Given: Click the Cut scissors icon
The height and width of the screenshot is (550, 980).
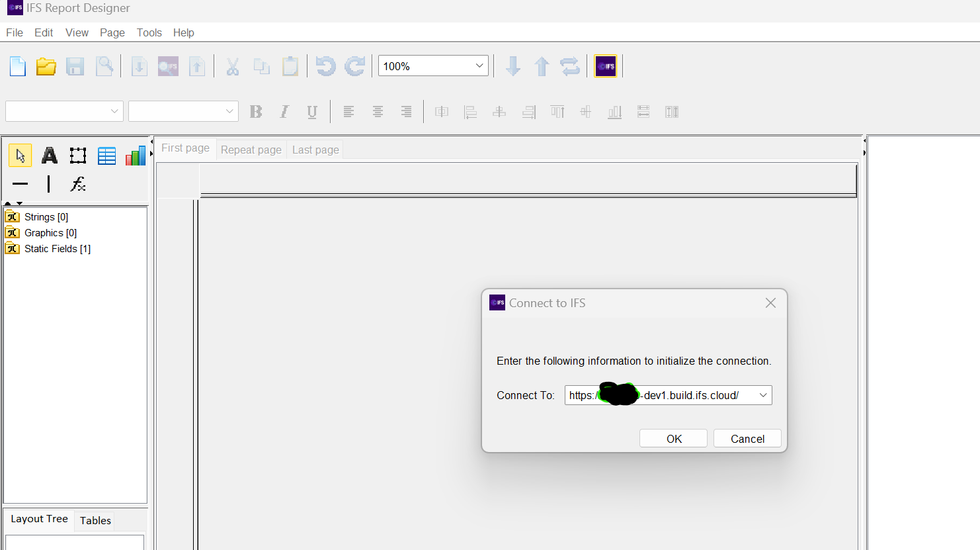Looking at the screenshot, I should click(x=233, y=66).
